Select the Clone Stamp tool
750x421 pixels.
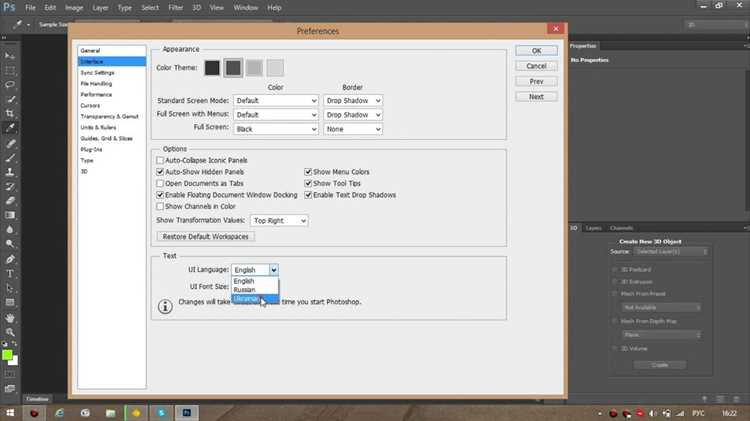[x=10, y=172]
